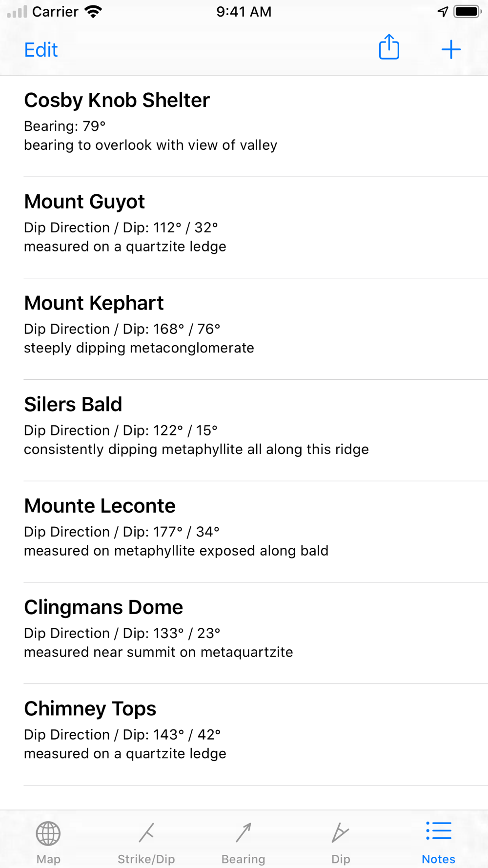Tap the Bearing tab label
The image size is (488, 868).
tap(244, 859)
